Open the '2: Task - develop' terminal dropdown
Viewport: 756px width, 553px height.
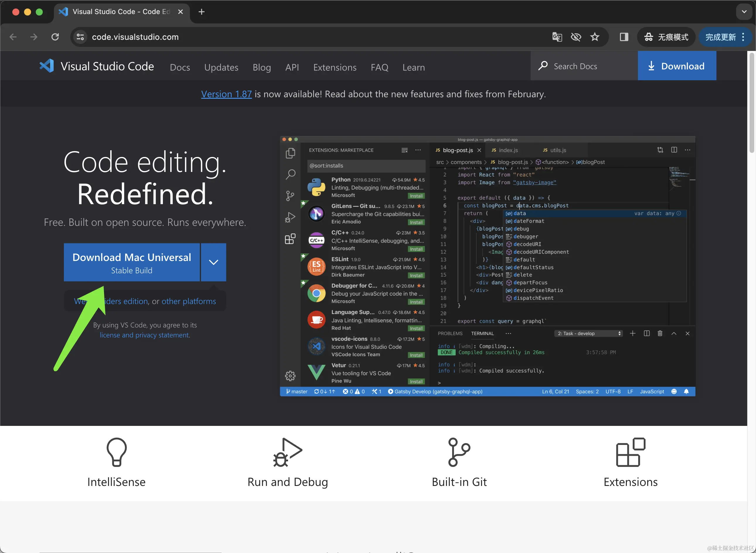pyautogui.click(x=589, y=333)
